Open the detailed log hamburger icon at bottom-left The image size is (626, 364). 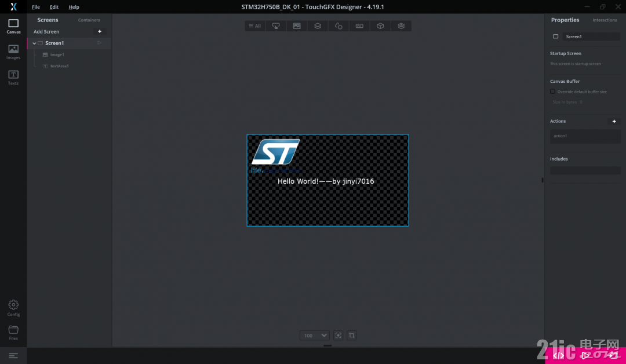pos(13,356)
